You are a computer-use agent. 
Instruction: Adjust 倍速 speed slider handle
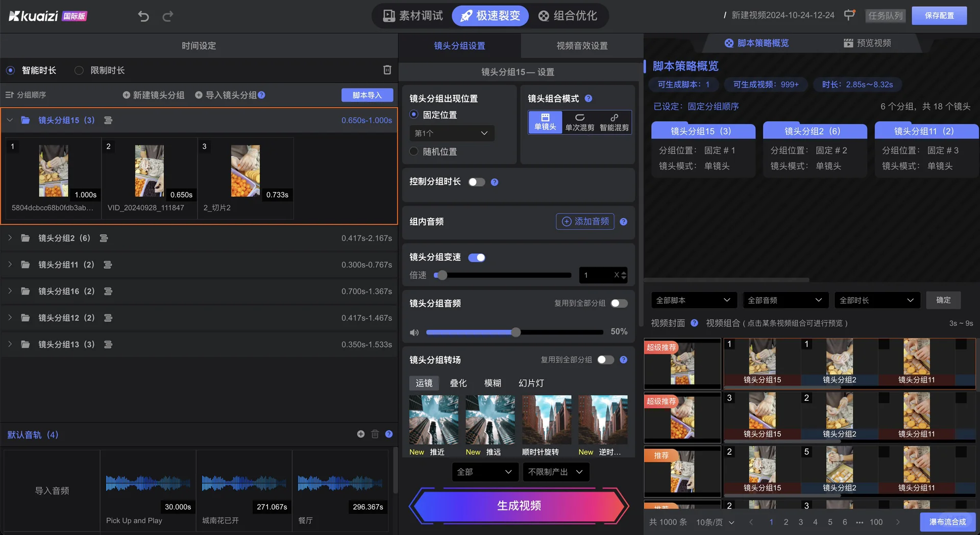pyautogui.click(x=442, y=276)
